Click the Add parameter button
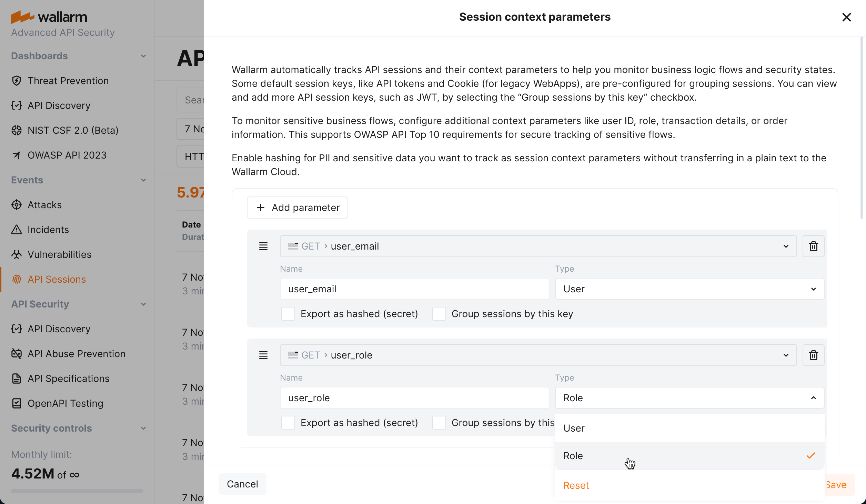Screen dimensions: 866x504 tap(297, 208)
